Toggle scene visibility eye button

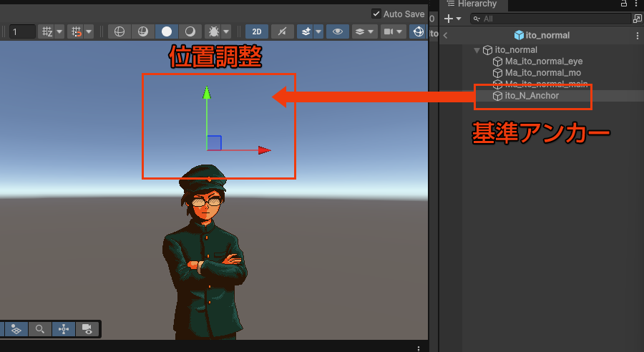click(x=337, y=31)
